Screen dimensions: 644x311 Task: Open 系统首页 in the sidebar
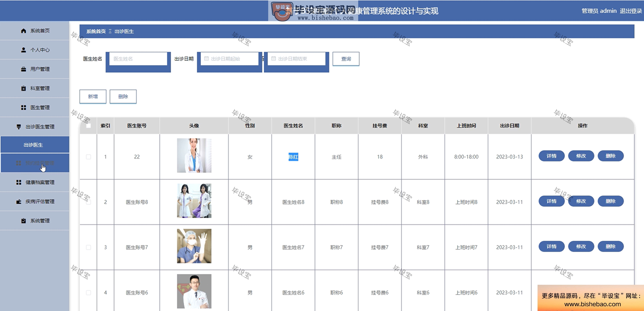point(35,31)
